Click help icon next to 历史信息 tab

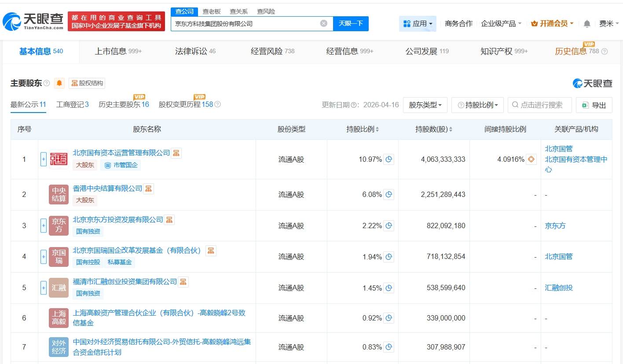[x=605, y=51]
